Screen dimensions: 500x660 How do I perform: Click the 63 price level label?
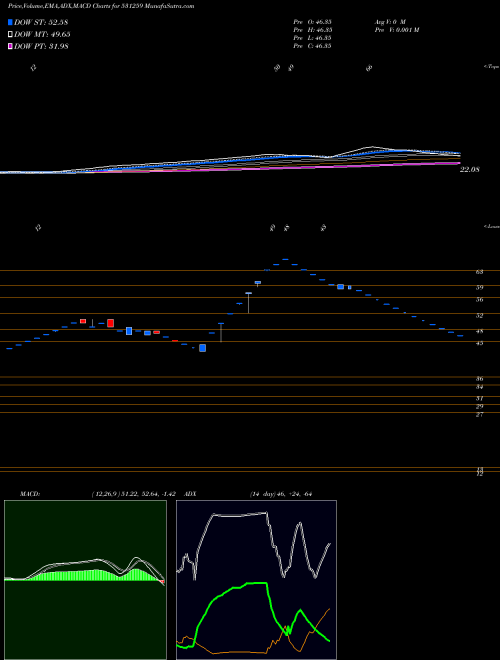click(479, 272)
